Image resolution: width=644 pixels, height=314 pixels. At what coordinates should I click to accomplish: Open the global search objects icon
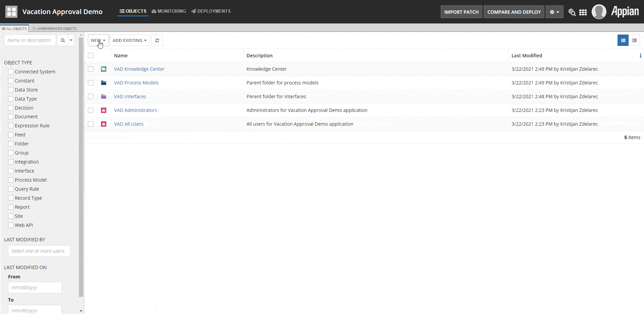[x=572, y=12]
